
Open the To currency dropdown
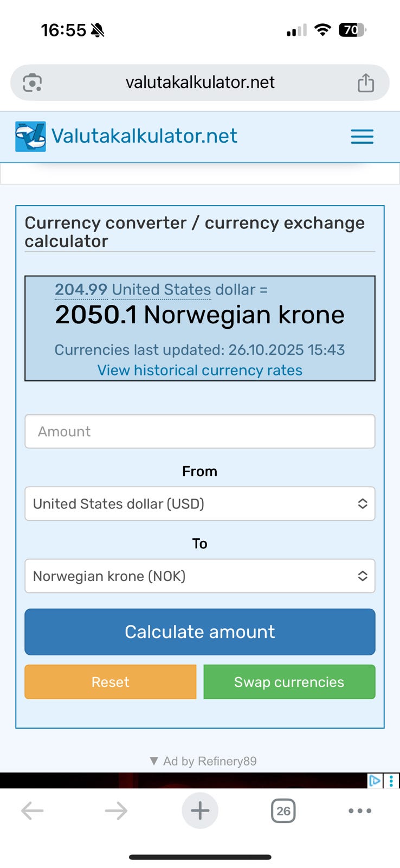200,576
